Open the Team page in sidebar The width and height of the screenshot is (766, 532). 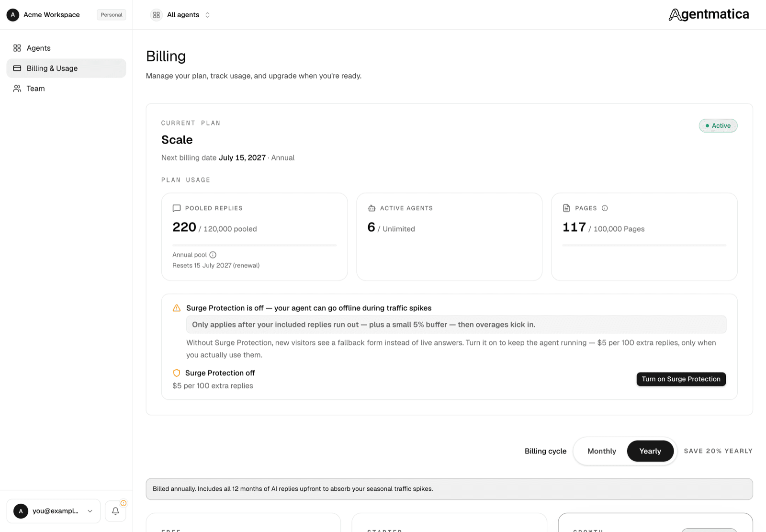[66, 89]
